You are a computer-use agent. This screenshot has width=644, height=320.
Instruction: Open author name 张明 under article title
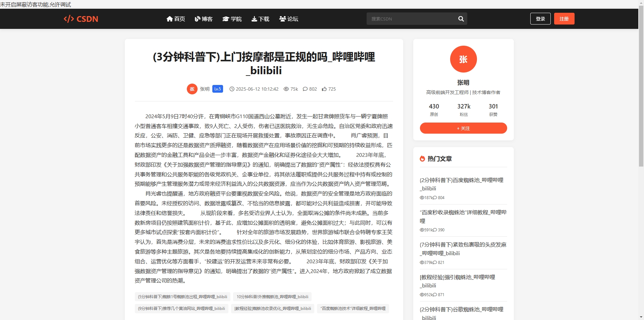pos(205,89)
